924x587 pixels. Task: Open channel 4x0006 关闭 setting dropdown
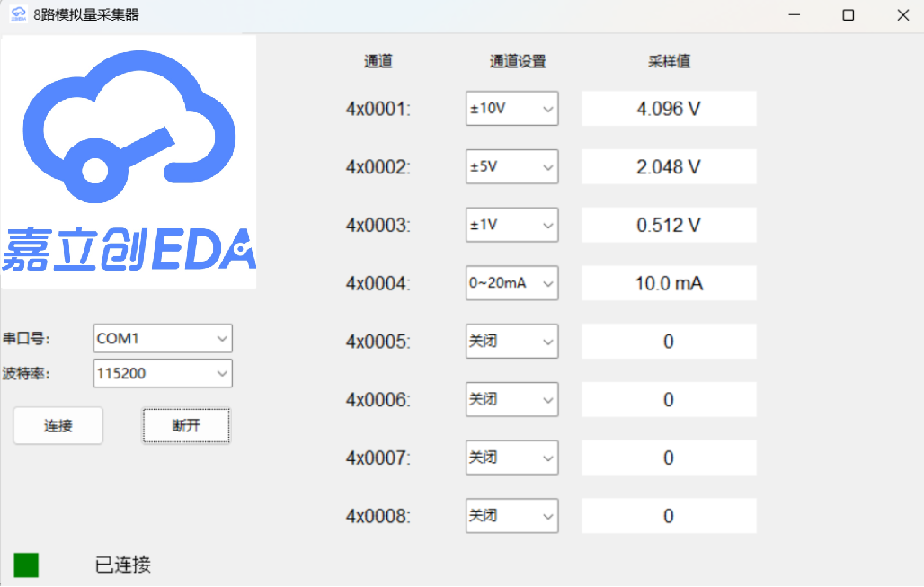512,400
